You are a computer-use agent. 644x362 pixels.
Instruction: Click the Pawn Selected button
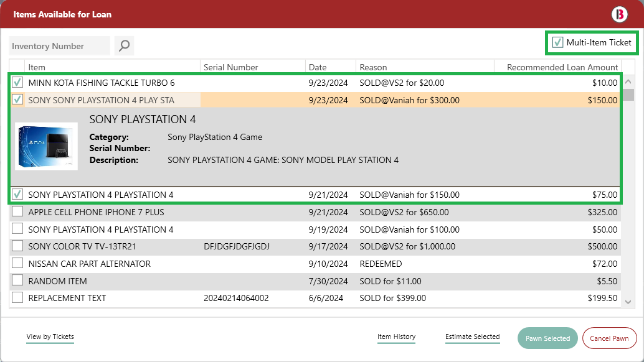coord(547,338)
